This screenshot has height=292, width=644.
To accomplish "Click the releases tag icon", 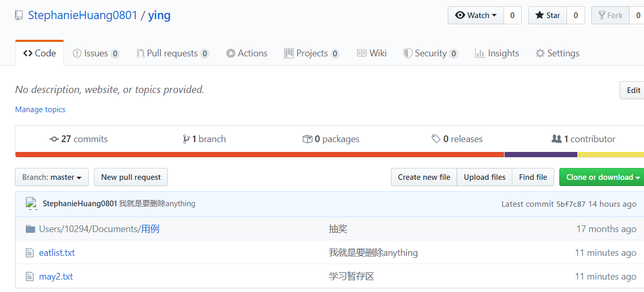I will (x=436, y=139).
